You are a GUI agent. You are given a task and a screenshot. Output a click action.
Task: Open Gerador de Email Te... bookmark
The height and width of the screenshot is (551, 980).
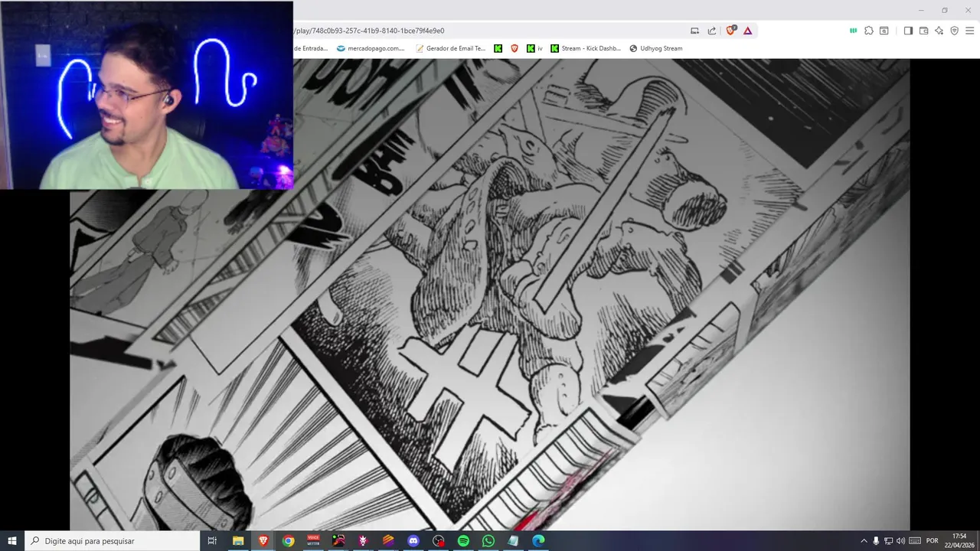click(450, 48)
